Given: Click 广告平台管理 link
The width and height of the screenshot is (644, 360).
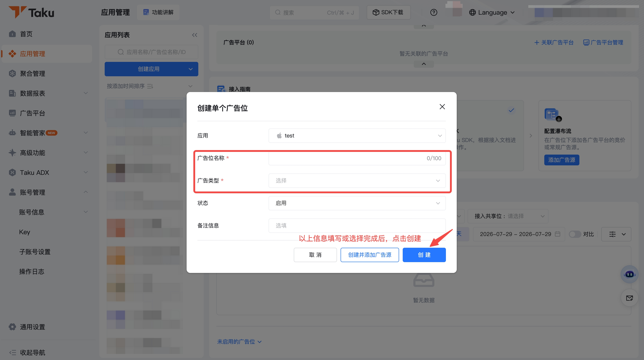Looking at the screenshot, I should tap(603, 43).
